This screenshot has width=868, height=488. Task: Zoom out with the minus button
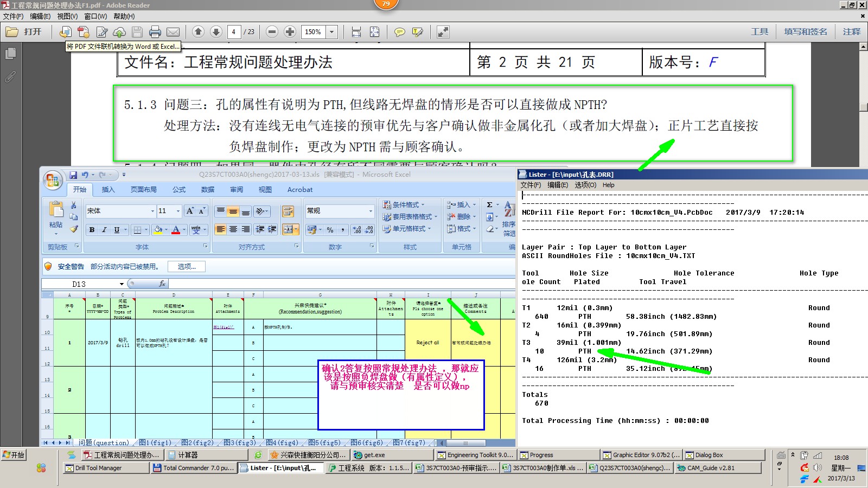[x=272, y=32]
